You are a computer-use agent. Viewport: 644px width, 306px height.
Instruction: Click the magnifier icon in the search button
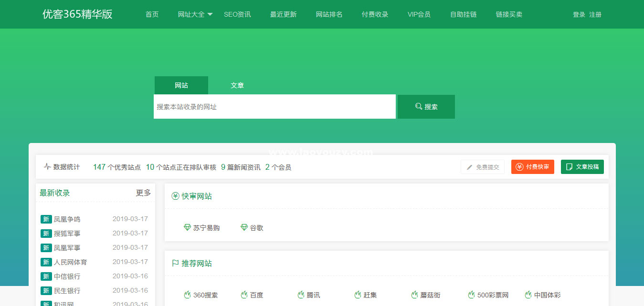pyautogui.click(x=419, y=106)
